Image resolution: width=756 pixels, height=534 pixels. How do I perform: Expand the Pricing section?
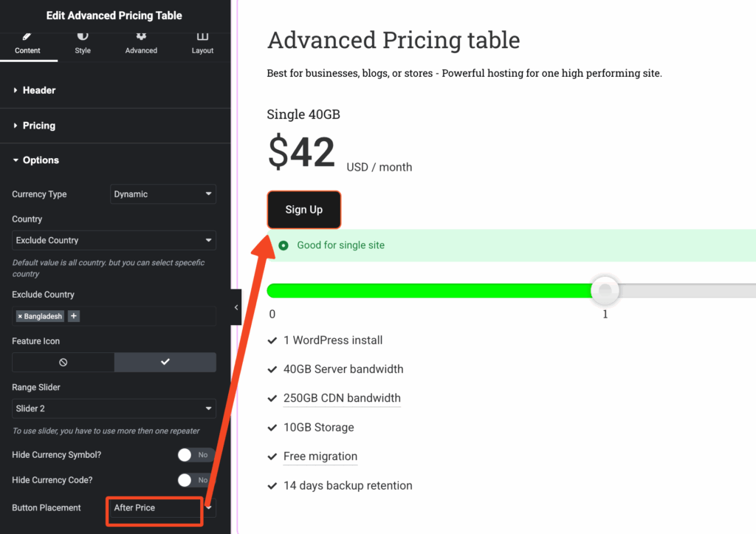(38, 126)
